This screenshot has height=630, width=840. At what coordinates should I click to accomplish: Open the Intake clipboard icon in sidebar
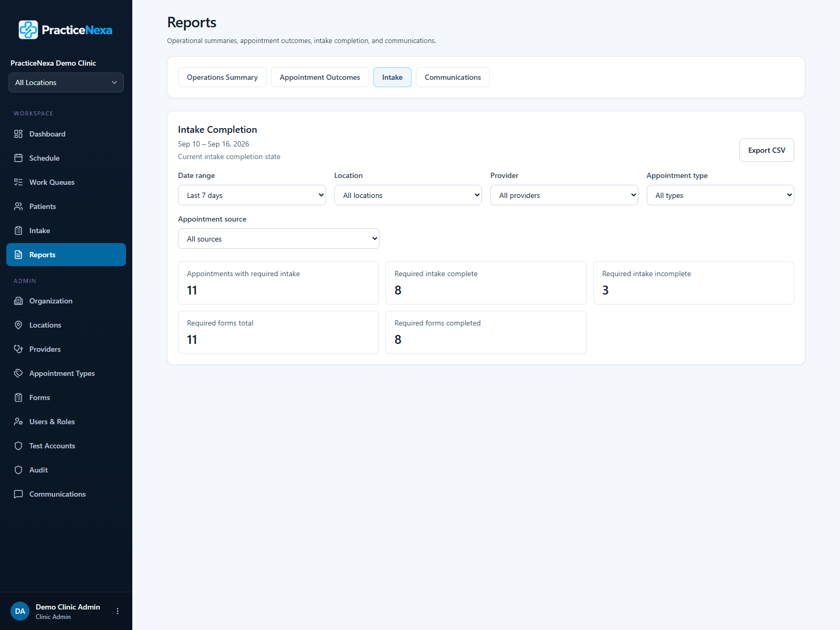tap(18, 230)
